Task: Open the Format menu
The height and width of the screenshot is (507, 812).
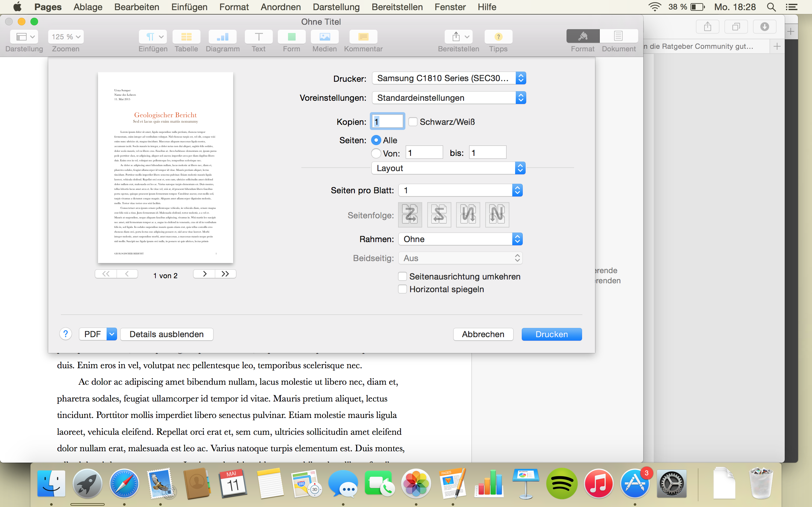Action: 234,7
